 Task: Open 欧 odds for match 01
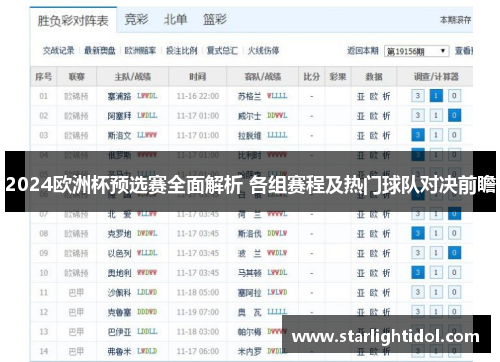click(374, 97)
